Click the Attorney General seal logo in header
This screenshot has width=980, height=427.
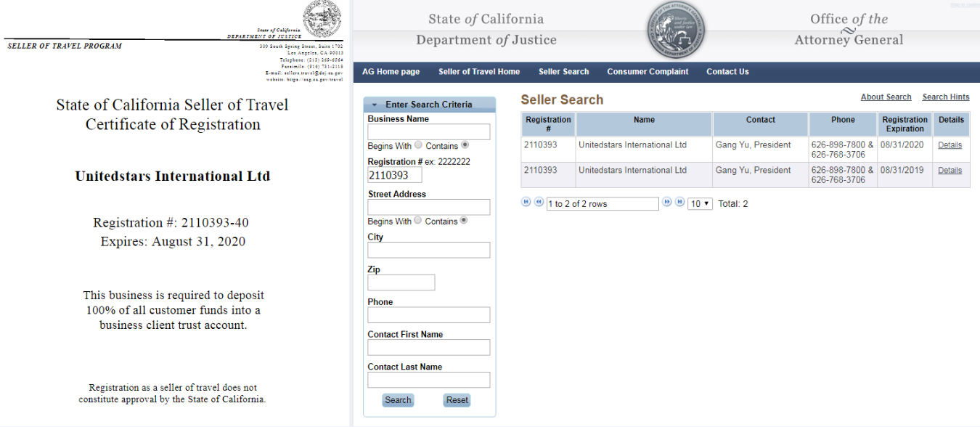point(677,30)
